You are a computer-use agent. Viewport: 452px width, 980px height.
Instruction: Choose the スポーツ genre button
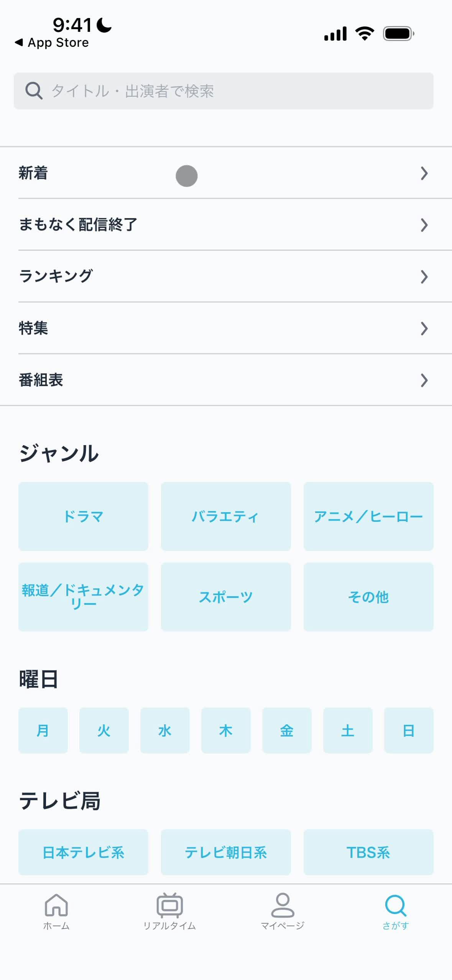click(x=226, y=597)
